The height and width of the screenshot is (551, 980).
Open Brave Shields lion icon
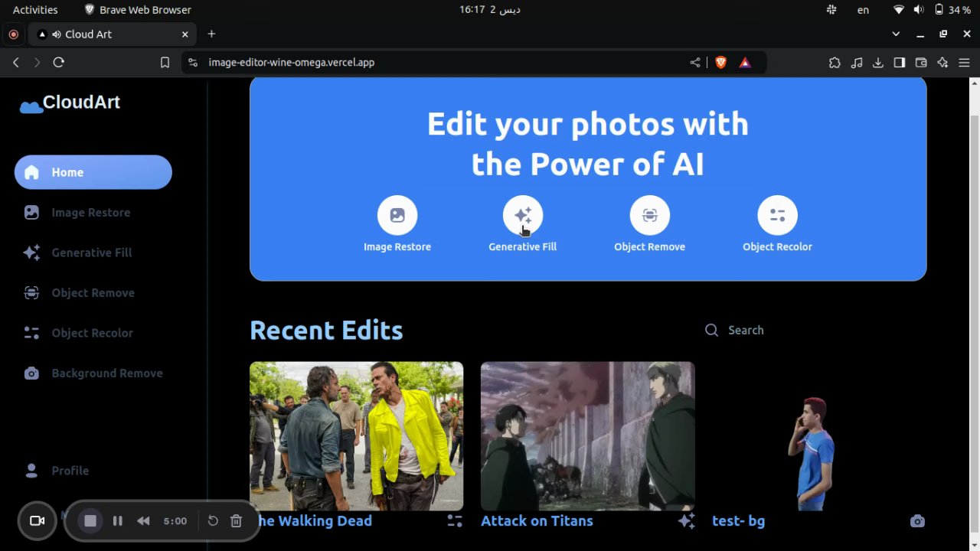(x=720, y=62)
